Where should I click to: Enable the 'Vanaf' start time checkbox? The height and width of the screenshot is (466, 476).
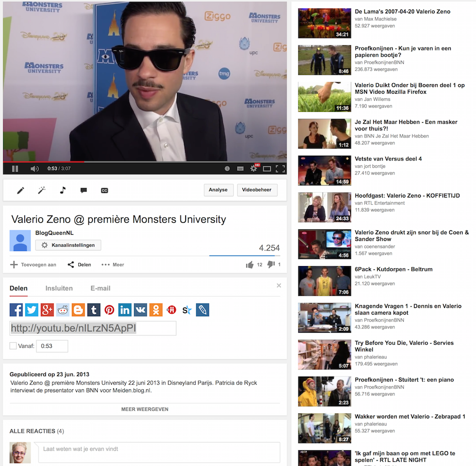click(13, 346)
